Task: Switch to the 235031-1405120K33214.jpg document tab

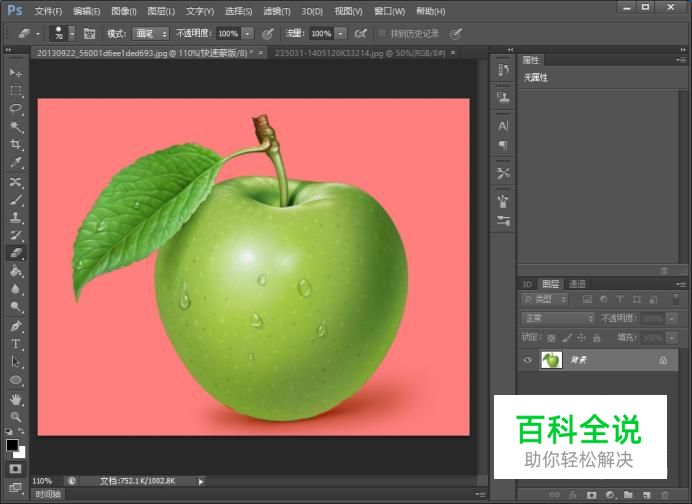Action: point(360,53)
